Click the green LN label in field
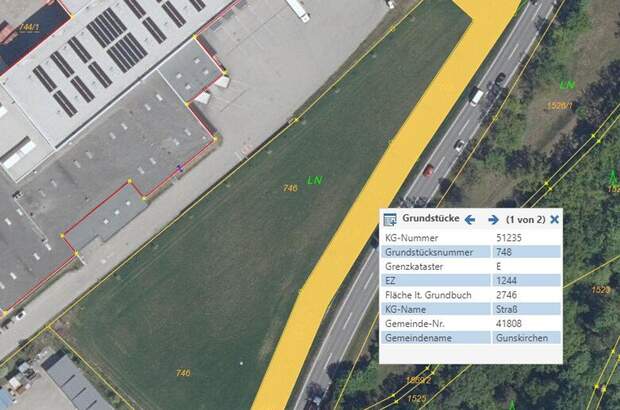Image resolution: width=620 pixels, height=410 pixels. [x=315, y=180]
